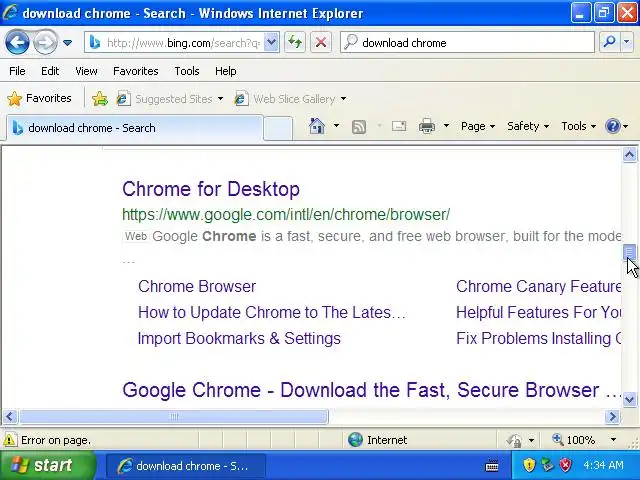
Task: Open recent pages dropdown beside Forward button
Action: [x=68, y=42]
